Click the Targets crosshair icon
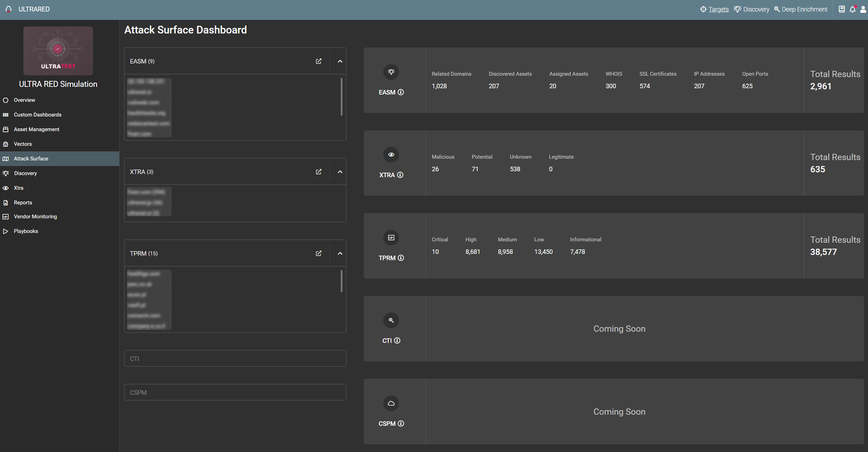 point(703,9)
